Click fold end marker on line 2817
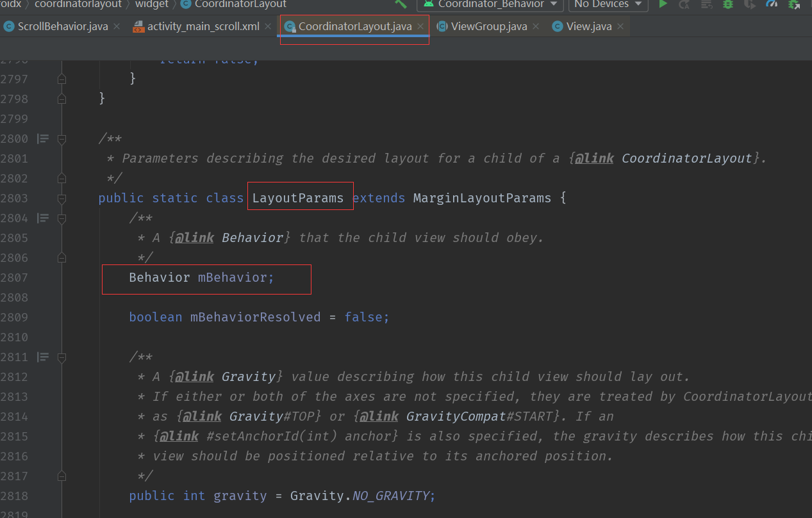The height and width of the screenshot is (518, 812). click(x=62, y=476)
